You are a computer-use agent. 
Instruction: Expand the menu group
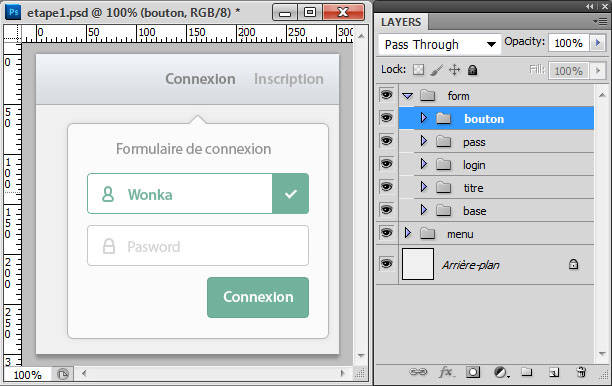click(x=408, y=233)
